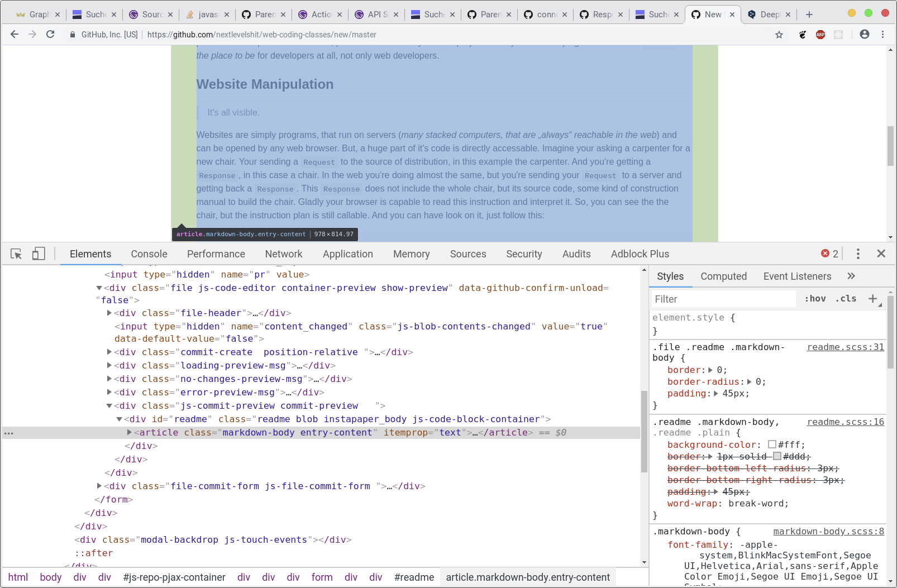Close the DevTools panel

click(881, 254)
